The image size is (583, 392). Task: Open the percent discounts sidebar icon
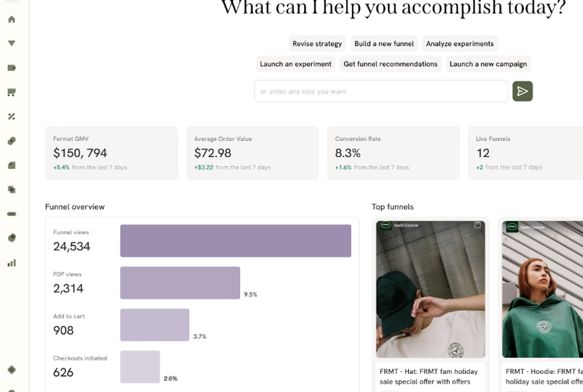11,116
